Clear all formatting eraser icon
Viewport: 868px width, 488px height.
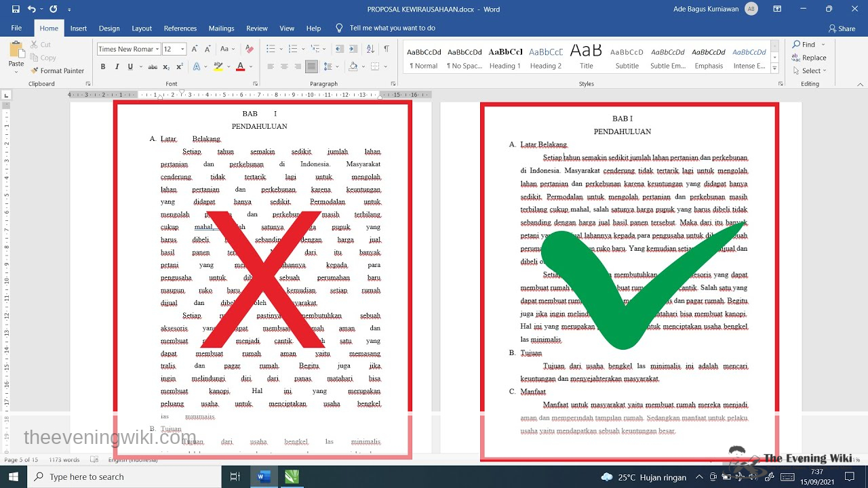click(x=250, y=49)
